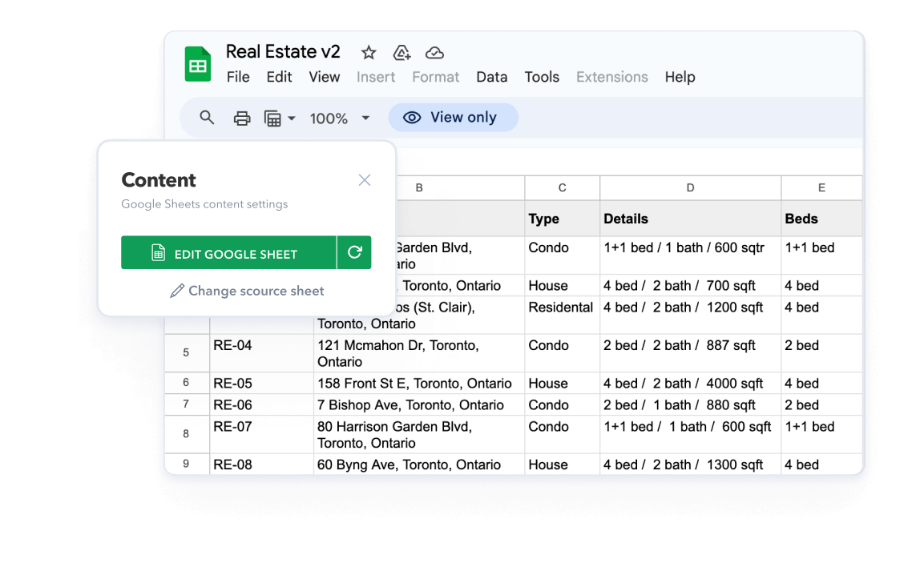Click Change scource sheet link
This screenshot has height=563, width=924.
(x=248, y=291)
